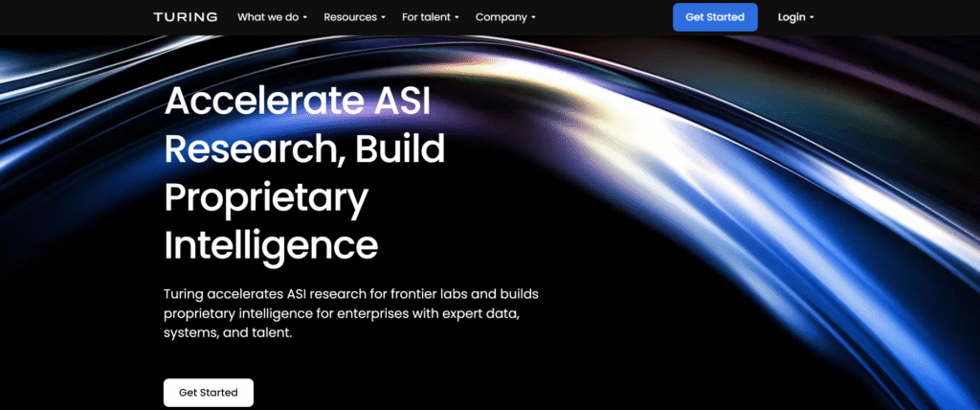Open the Login dropdown

coord(795,17)
